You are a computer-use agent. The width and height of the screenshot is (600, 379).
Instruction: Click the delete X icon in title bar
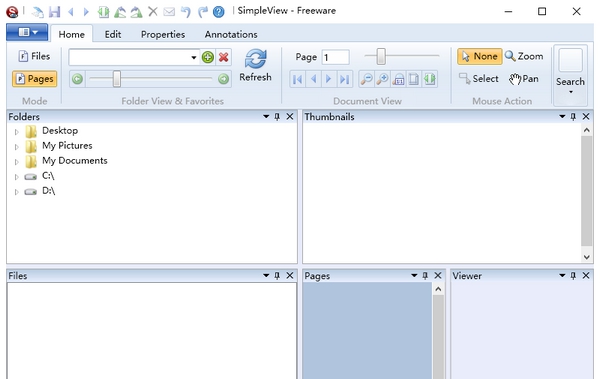pos(153,12)
